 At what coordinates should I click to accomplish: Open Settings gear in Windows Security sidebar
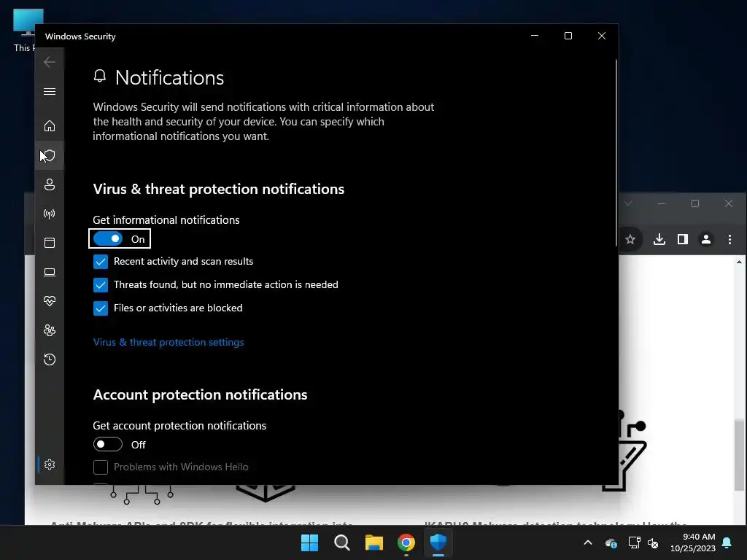[50, 464]
